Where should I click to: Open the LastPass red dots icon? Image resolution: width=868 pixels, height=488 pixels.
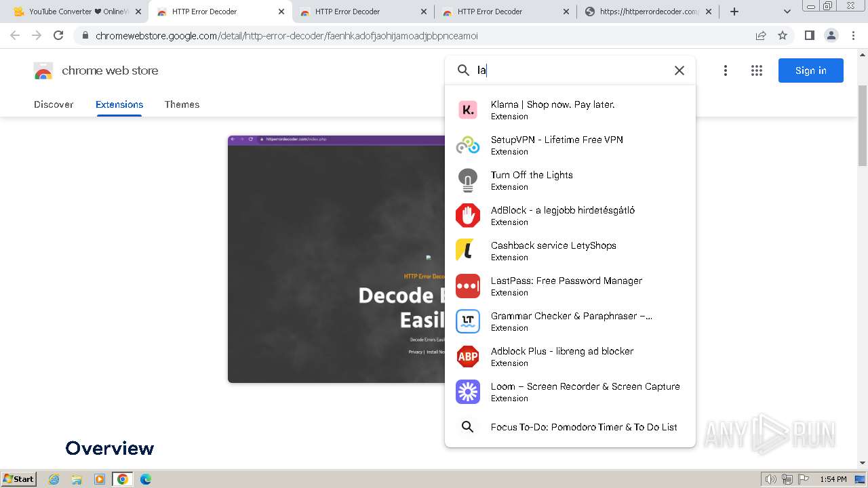point(468,286)
